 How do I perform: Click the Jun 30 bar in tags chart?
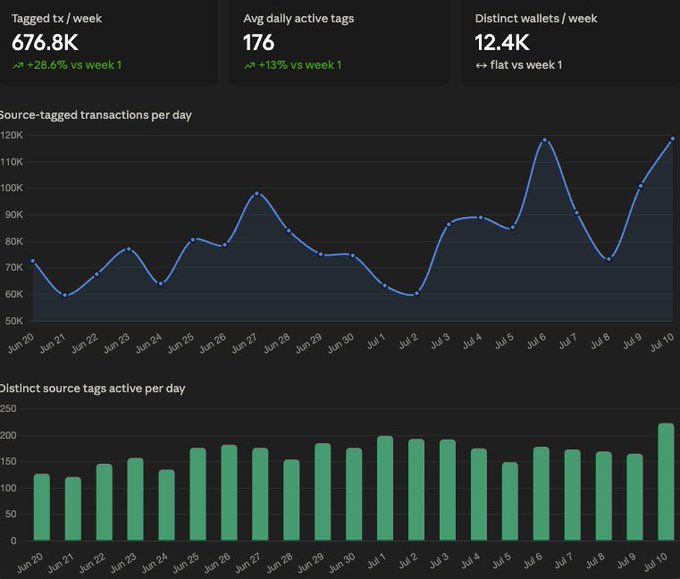[354, 494]
